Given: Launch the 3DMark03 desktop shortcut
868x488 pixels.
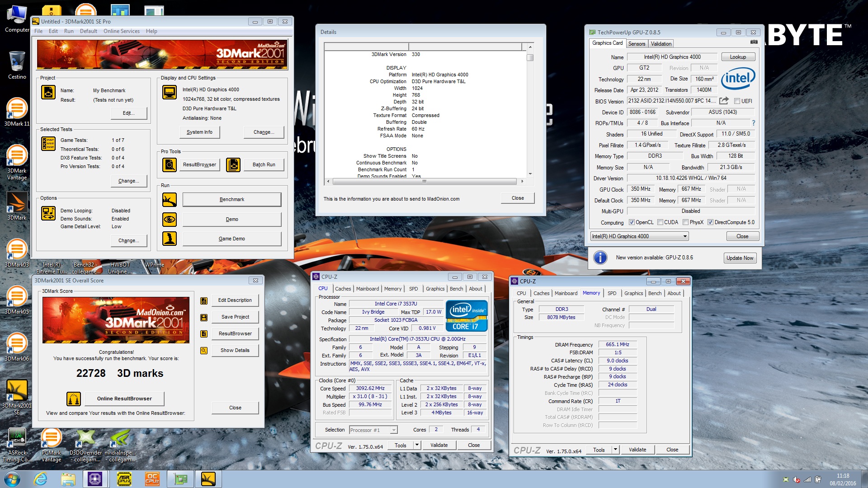Looking at the screenshot, I should [17, 253].
